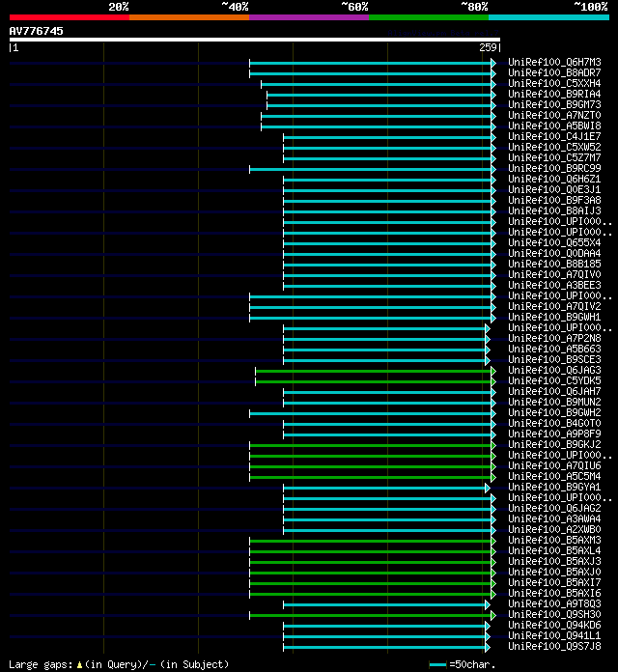Screen dimensions: 618x672
Task: Click the purple ~60% legend segment
Action: [x=309, y=17]
